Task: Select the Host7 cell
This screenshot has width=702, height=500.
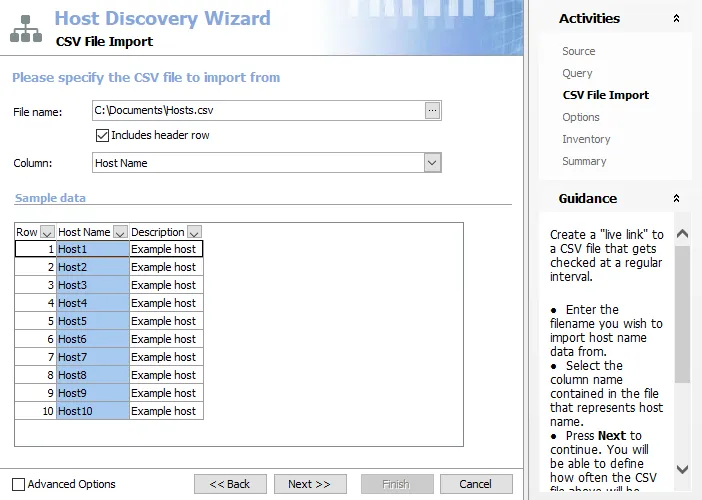Action: click(93, 357)
